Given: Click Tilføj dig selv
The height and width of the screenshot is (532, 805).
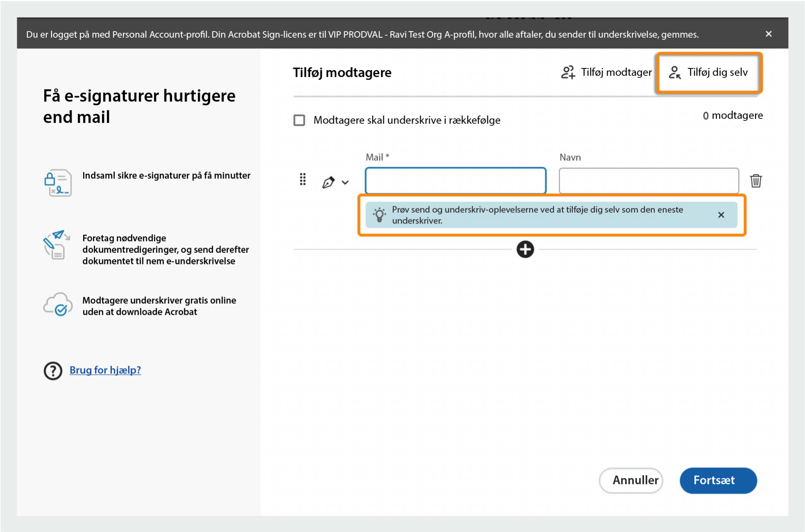Looking at the screenshot, I should coord(709,73).
